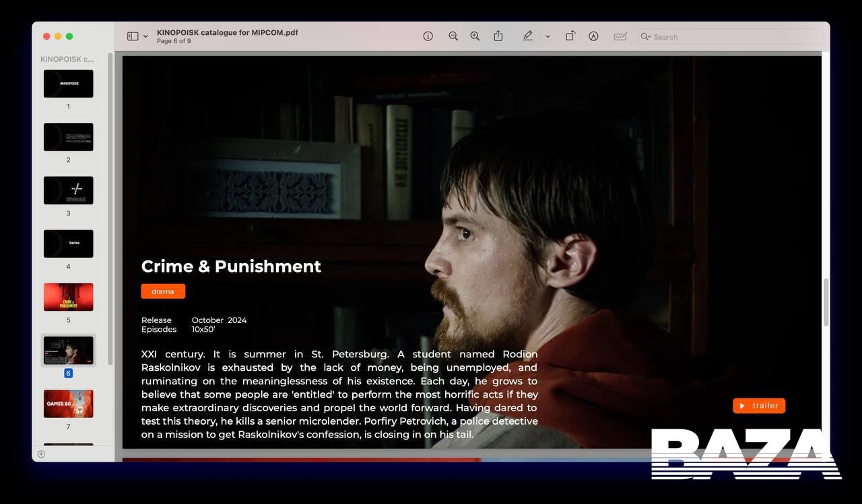Open search options via magnifier chevron
Viewport: 862px width, 504px height.
click(646, 36)
